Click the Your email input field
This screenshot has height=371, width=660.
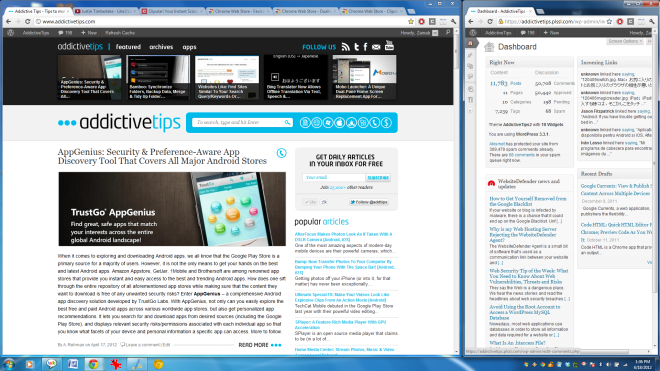click(x=333, y=178)
